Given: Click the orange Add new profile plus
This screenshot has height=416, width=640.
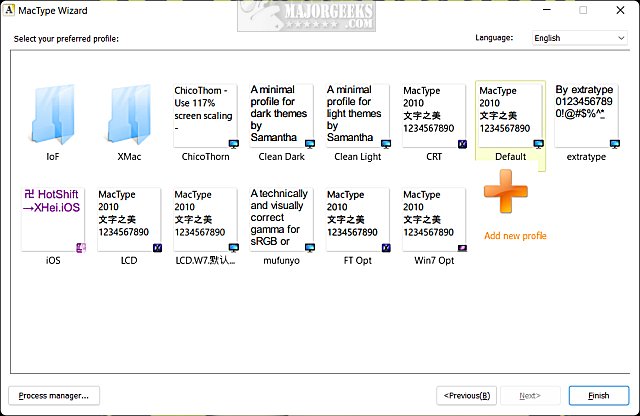Looking at the screenshot, I should 506,192.
